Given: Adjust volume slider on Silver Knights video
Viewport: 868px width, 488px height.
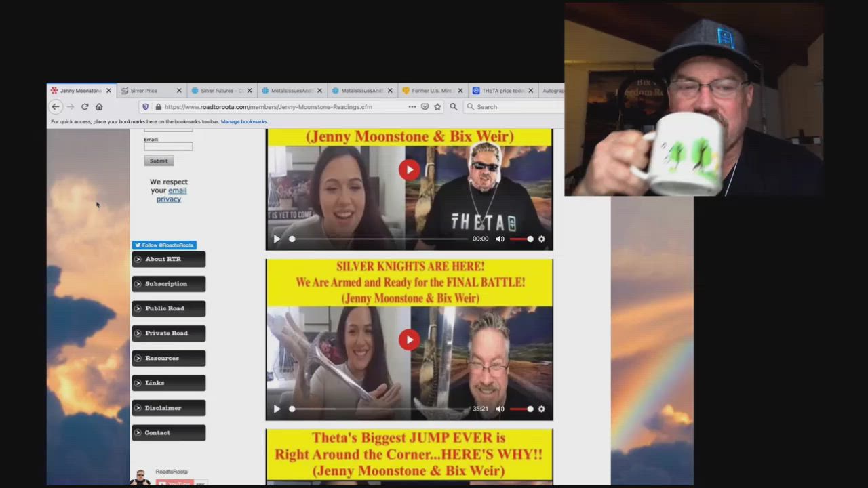Looking at the screenshot, I should [x=521, y=409].
